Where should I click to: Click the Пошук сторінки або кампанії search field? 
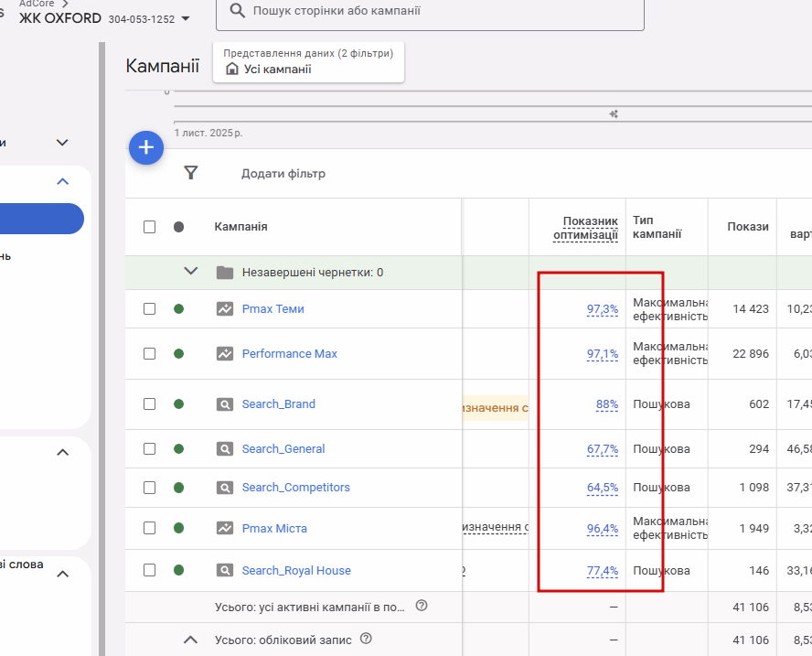(x=439, y=11)
